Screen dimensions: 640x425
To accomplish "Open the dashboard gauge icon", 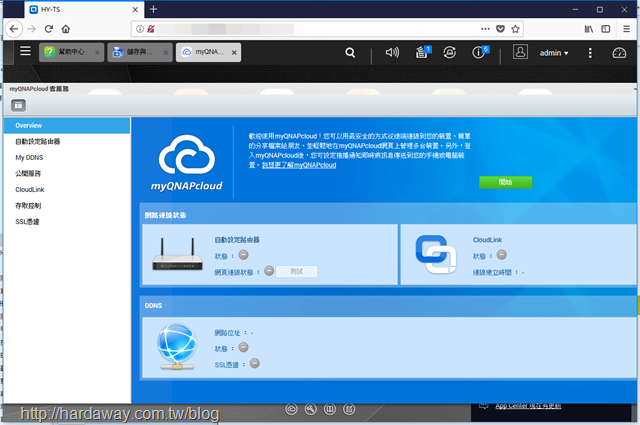I will click(x=619, y=53).
